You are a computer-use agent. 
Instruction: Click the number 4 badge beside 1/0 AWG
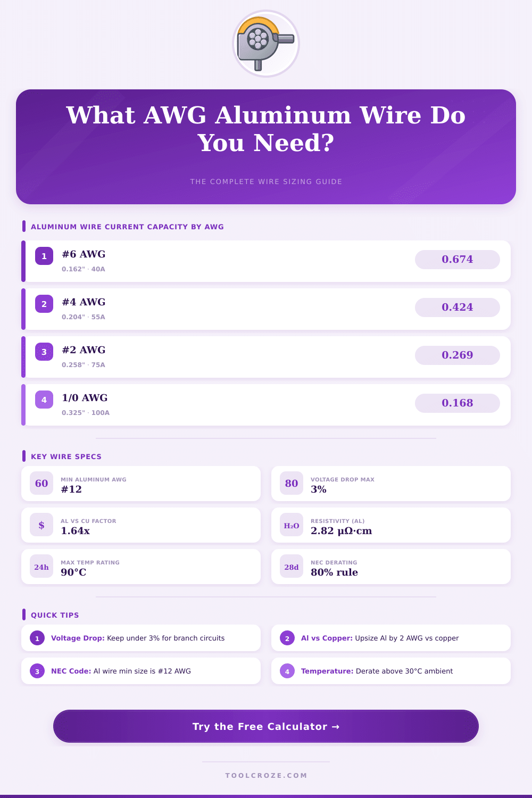pos(44,400)
